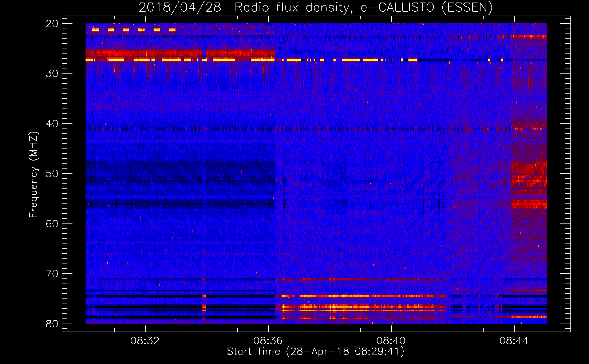Click the frequency label 20

tap(52, 24)
